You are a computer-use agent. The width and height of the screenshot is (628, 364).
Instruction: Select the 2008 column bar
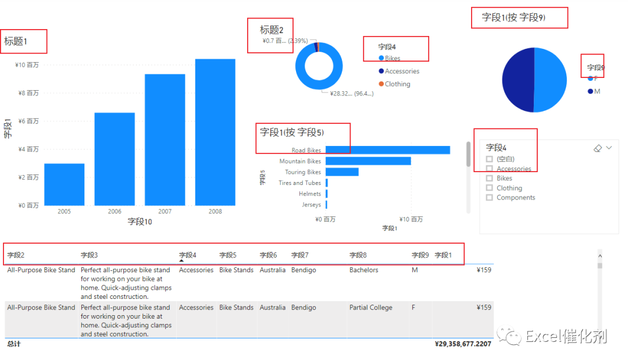[x=215, y=132]
